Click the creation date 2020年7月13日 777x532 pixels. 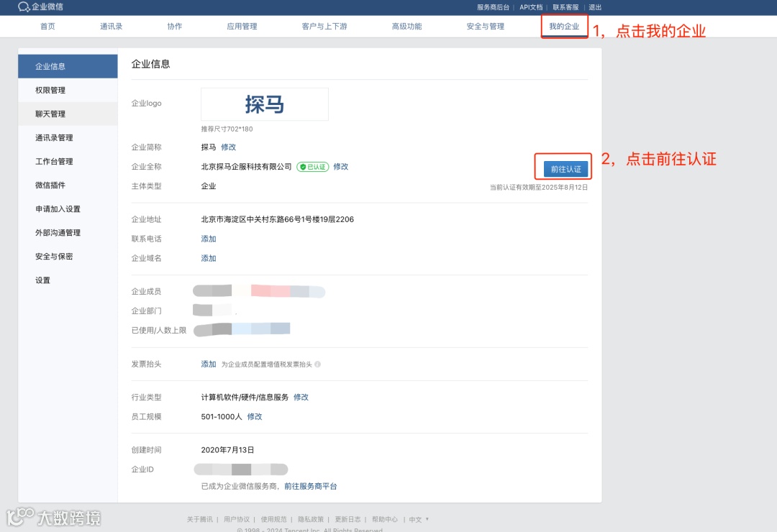click(227, 450)
